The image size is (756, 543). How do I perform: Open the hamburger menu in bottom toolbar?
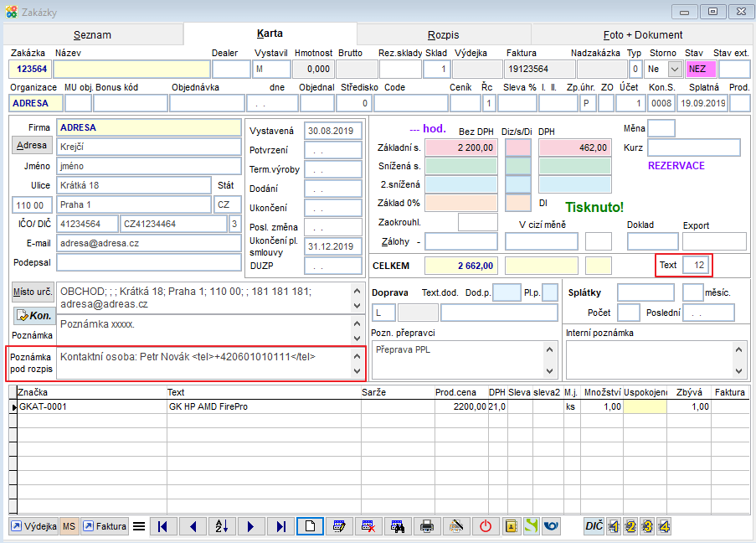139,526
